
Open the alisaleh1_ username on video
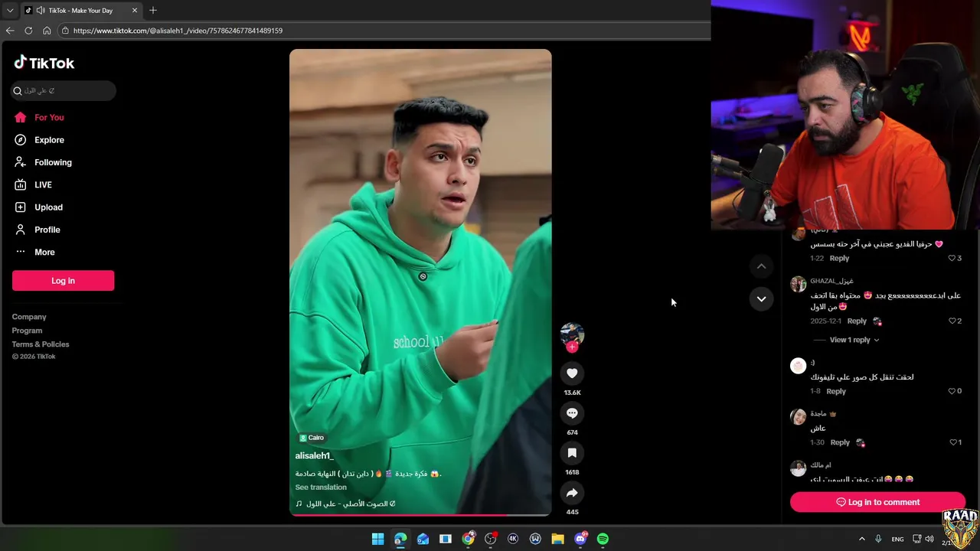tap(315, 456)
